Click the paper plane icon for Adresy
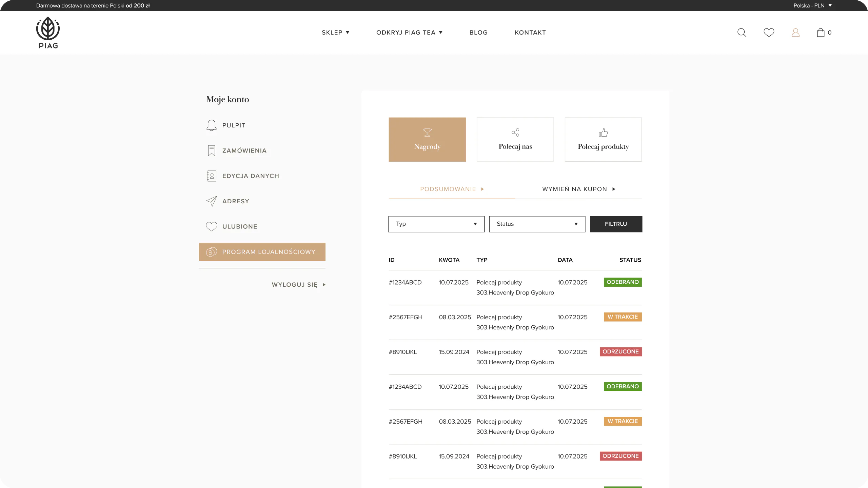868x488 pixels. 211,201
